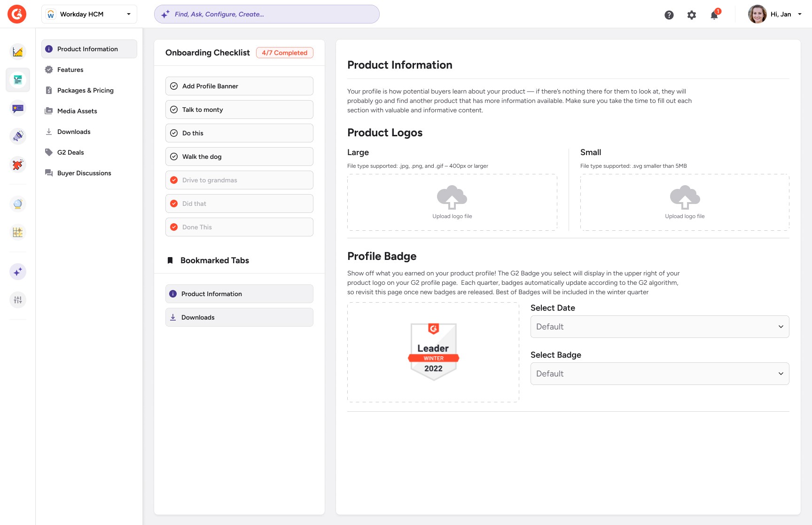Open Buyer Discussions
Screen dimensions: 812x525
[x=89, y=173]
